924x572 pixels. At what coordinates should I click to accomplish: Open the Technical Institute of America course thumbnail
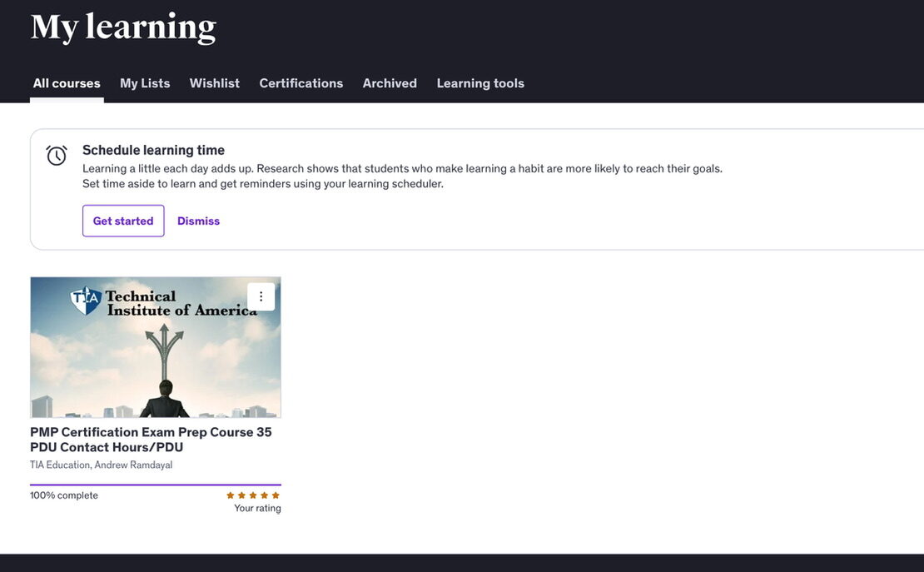click(x=156, y=347)
